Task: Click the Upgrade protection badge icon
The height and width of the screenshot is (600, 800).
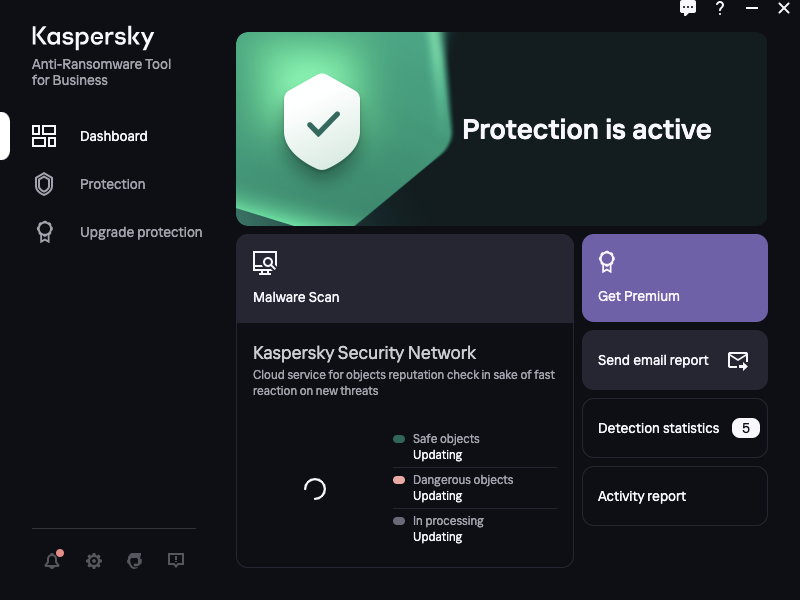Action: 44,232
